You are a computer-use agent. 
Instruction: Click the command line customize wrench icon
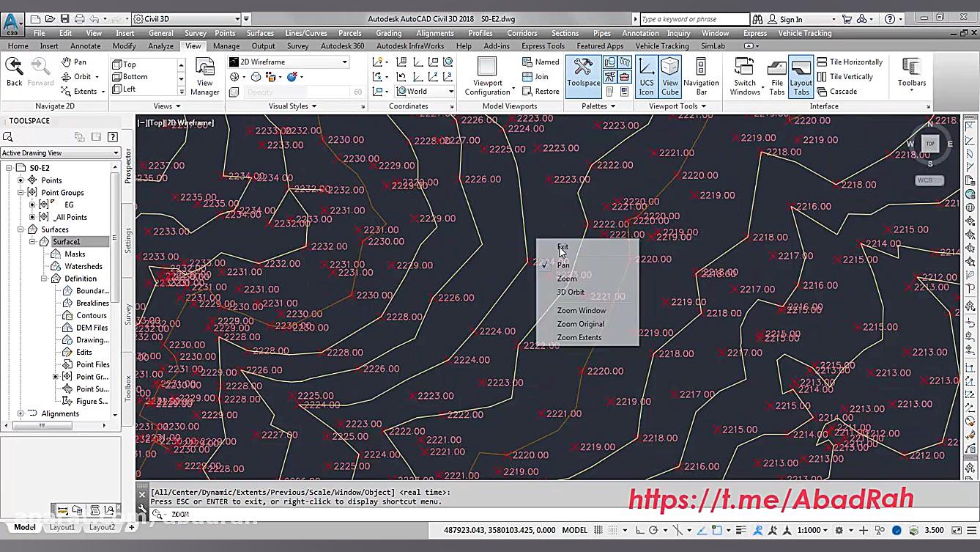(142, 507)
